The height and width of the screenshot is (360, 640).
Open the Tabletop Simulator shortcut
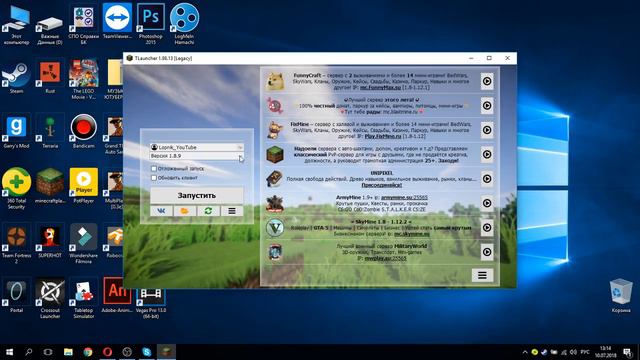(x=84, y=298)
